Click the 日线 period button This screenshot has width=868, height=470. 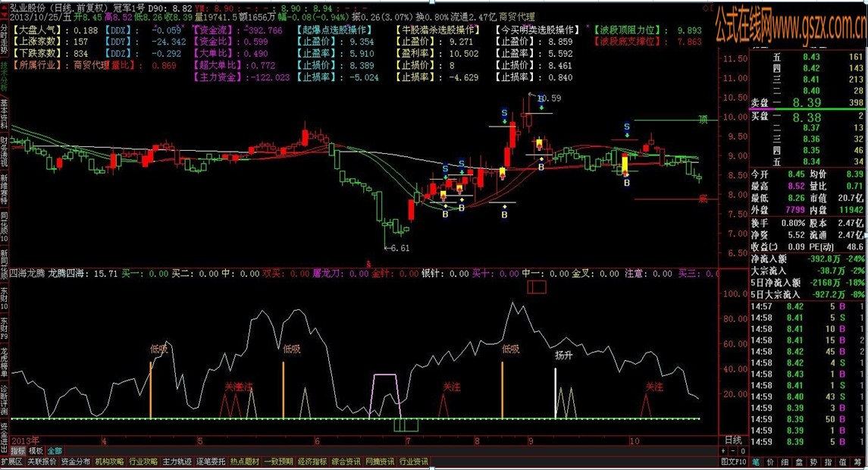coord(733,440)
